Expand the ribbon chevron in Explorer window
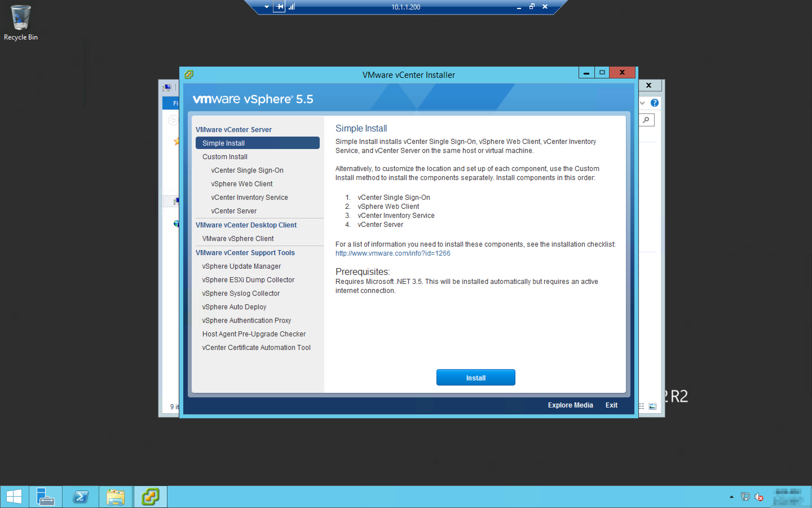 click(x=642, y=103)
